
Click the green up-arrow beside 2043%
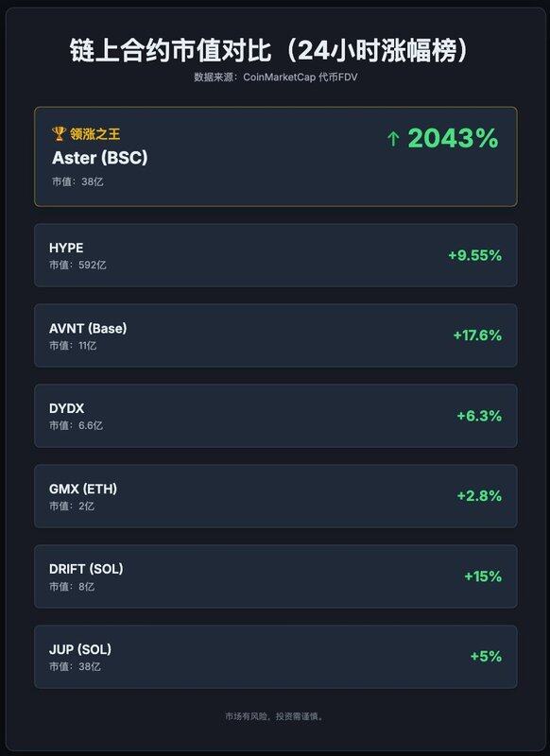coord(393,139)
